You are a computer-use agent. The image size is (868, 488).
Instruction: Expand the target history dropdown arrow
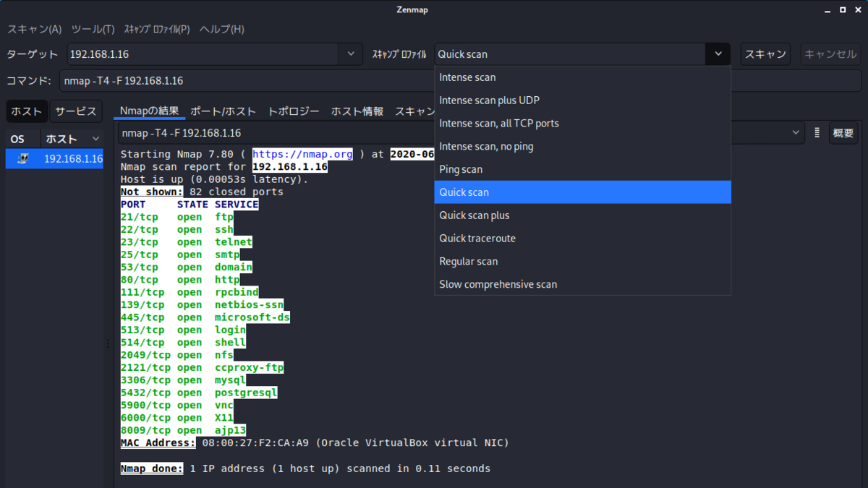(x=351, y=54)
